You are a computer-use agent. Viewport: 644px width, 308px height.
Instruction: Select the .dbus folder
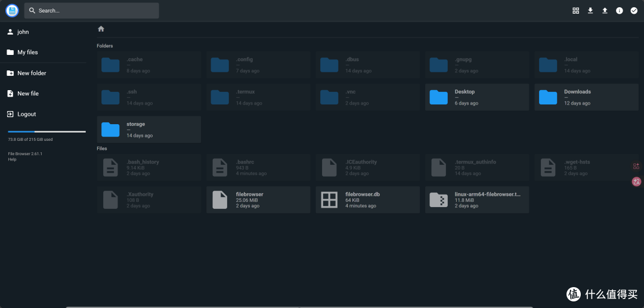coord(367,65)
